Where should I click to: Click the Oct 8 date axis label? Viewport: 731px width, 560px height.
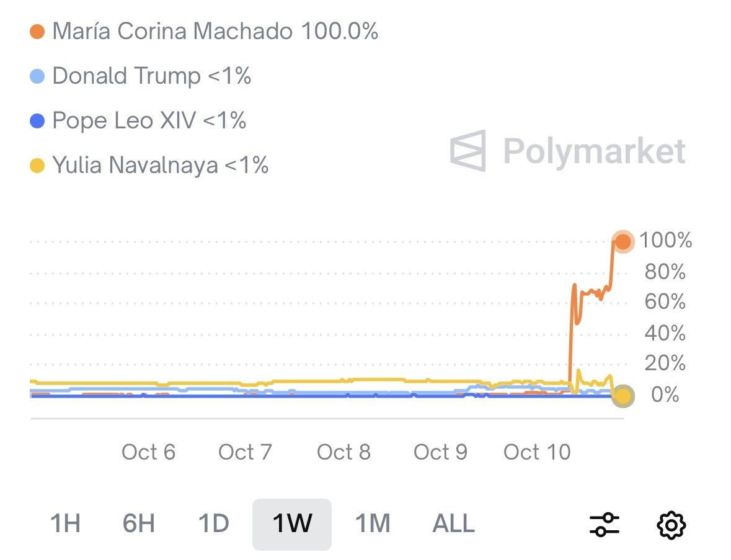pos(343,453)
